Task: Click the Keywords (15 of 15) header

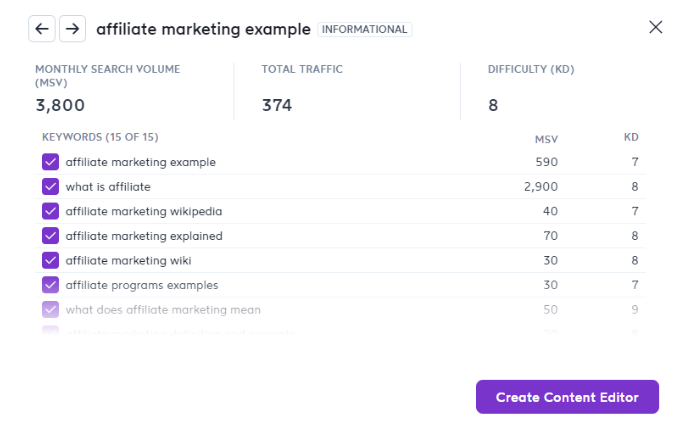Action: 100,137
